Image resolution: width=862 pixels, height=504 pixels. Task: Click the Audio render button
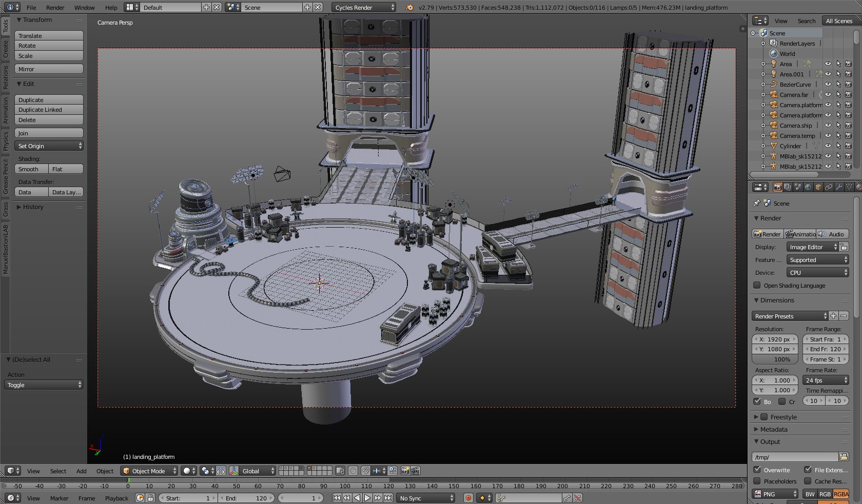[x=833, y=234]
